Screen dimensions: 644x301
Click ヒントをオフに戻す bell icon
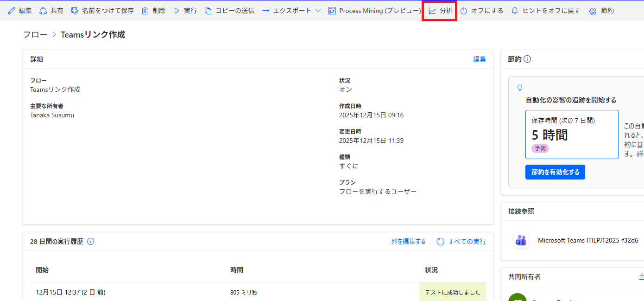[515, 10]
